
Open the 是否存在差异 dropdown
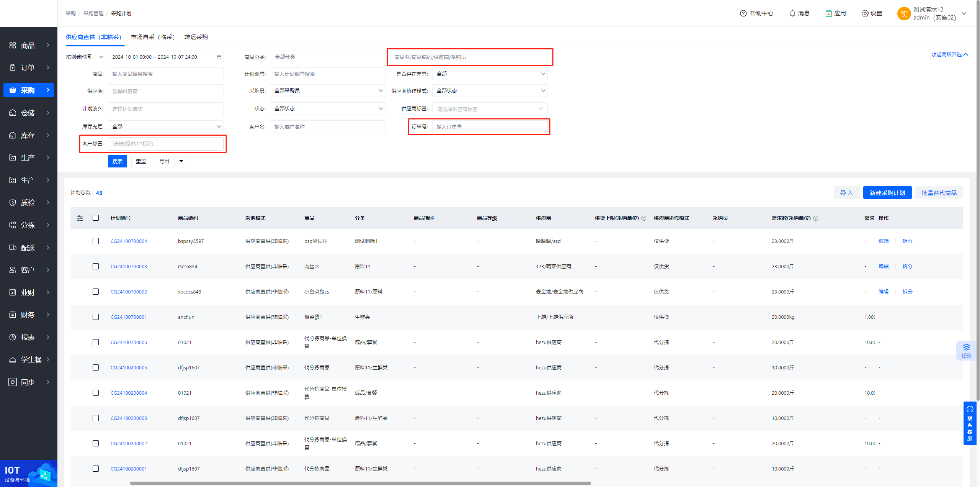click(490, 74)
